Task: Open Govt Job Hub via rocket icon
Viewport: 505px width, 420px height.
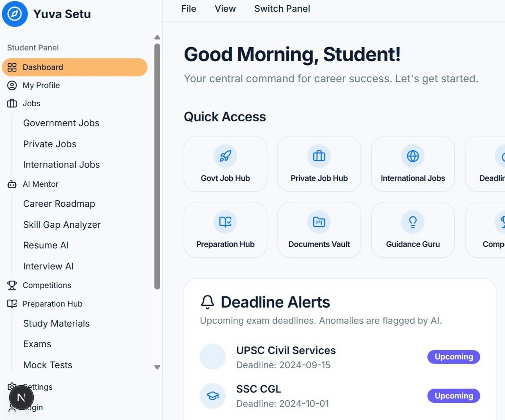Action: (225, 156)
